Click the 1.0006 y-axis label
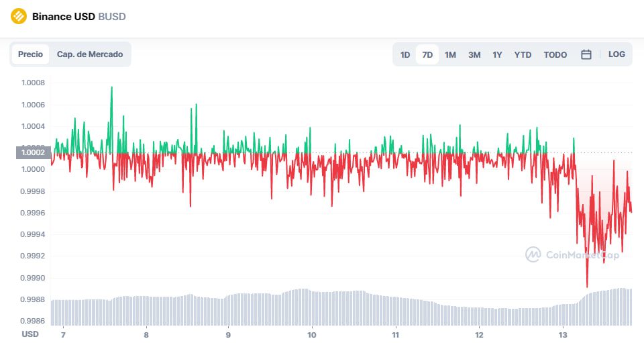644x343 pixels. 33,105
